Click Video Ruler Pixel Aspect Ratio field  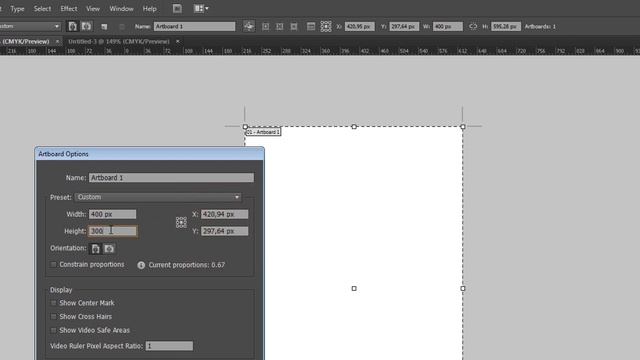(169, 346)
